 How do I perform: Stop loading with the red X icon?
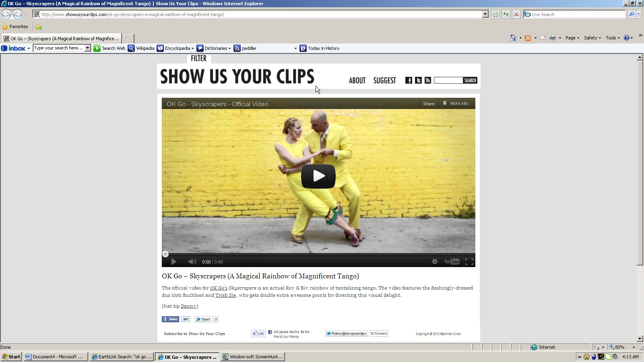[x=516, y=14]
